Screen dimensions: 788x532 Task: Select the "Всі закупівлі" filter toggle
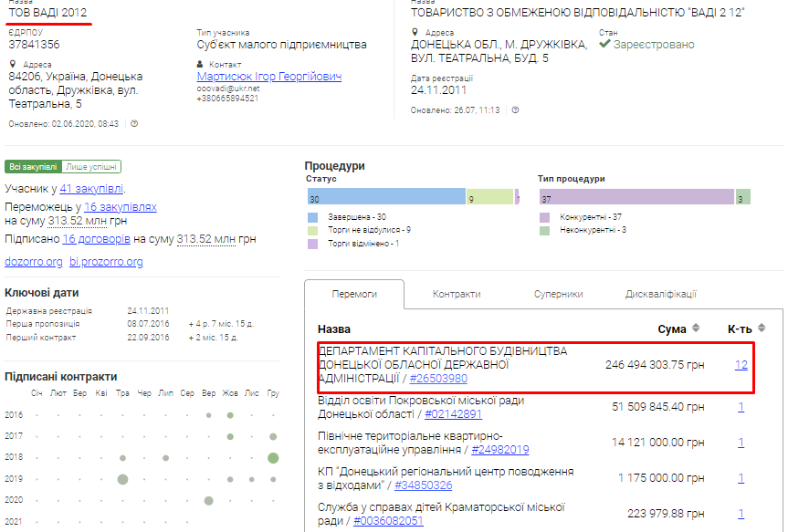33,167
